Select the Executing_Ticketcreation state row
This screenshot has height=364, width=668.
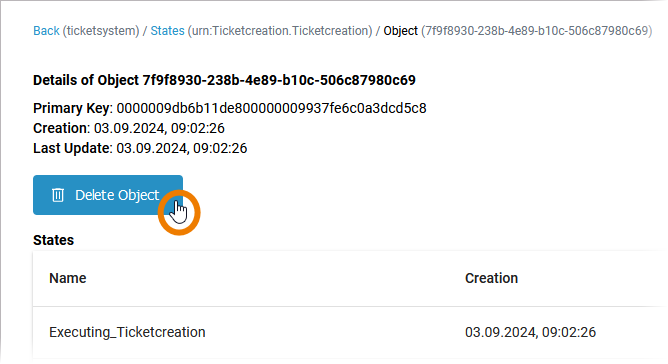349,332
